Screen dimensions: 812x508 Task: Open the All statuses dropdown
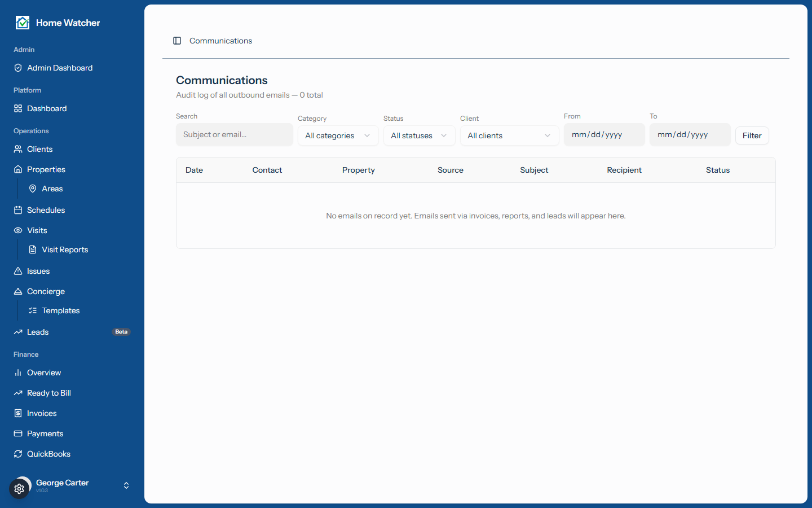pos(420,135)
